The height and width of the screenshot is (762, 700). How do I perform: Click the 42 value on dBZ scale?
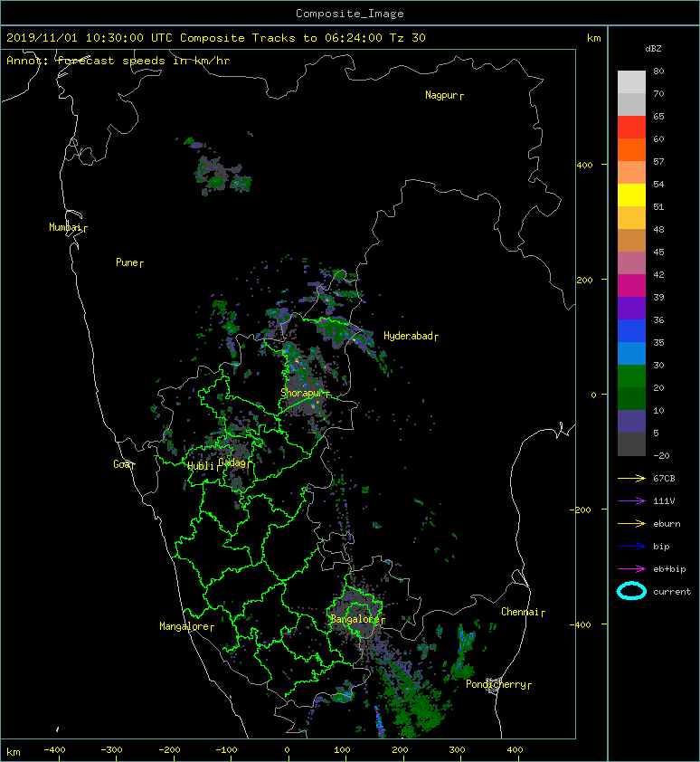point(658,274)
